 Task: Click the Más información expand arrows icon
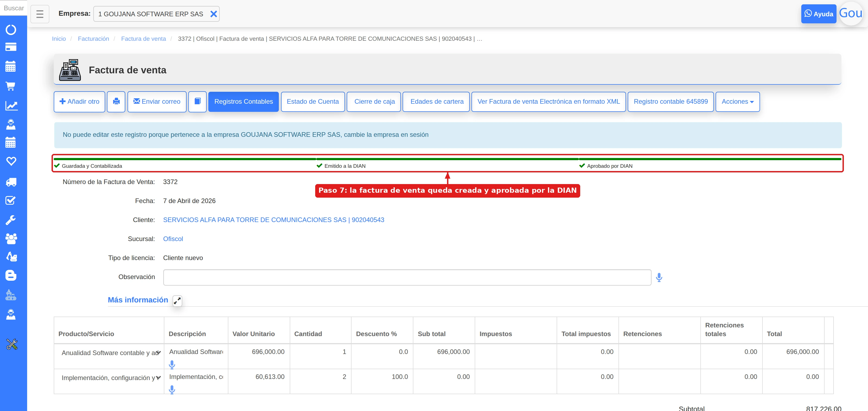[x=177, y=301]
